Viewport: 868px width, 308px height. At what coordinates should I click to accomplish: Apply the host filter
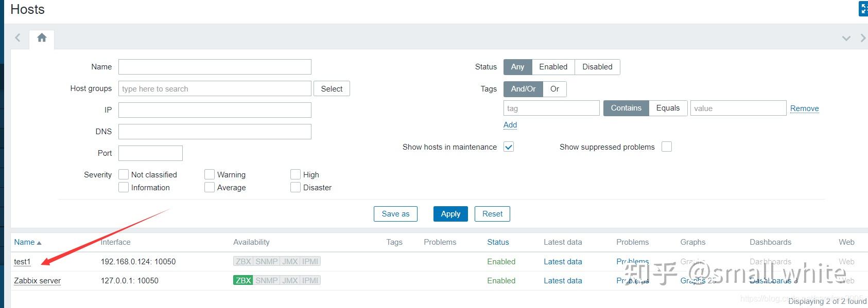[x=450, y=214]
